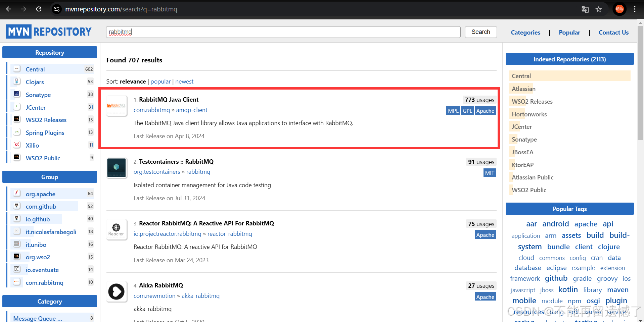
Task: Click the 773 usages badge
Action: 479,100
